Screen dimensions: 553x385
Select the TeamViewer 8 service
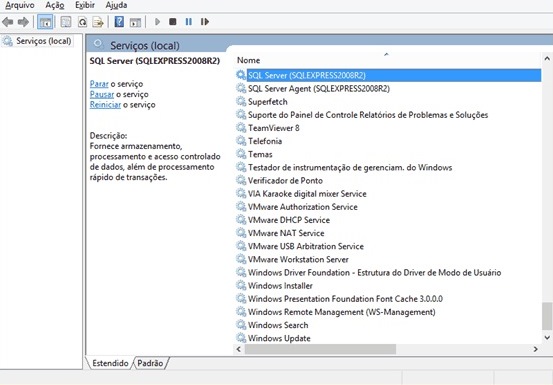[388, 128]
